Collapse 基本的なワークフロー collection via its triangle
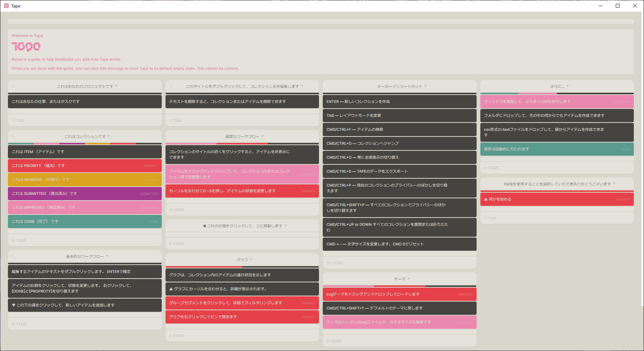Viewport: 644px width, 351px height. [x=107, y=256]
